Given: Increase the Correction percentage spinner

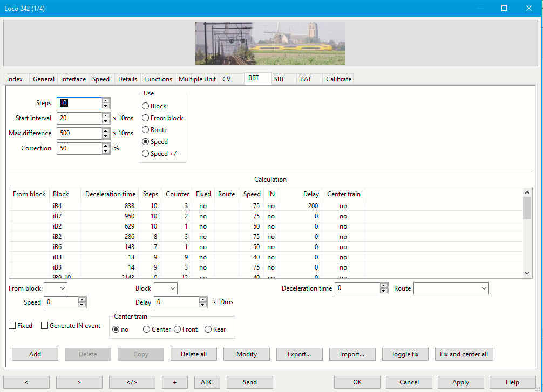Looking at the screenshot, I should 106,146.
